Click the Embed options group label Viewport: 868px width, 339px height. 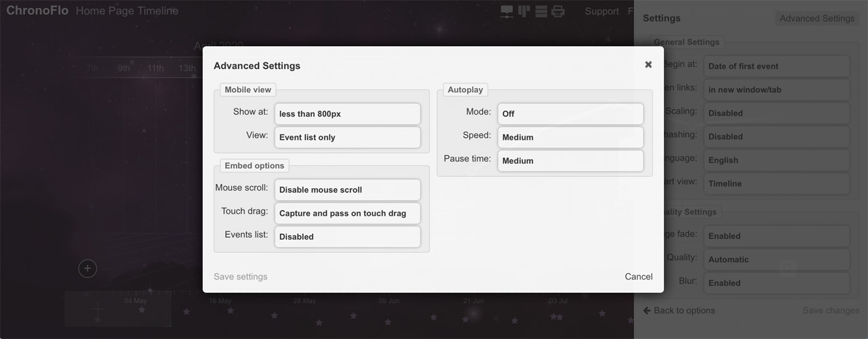tap(254, 165)
